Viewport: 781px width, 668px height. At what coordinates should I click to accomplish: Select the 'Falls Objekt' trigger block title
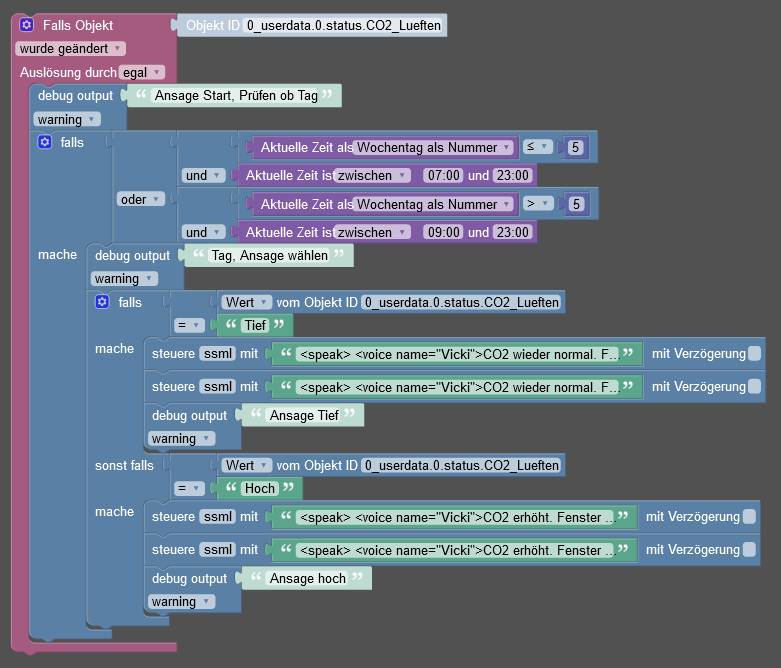78,25
